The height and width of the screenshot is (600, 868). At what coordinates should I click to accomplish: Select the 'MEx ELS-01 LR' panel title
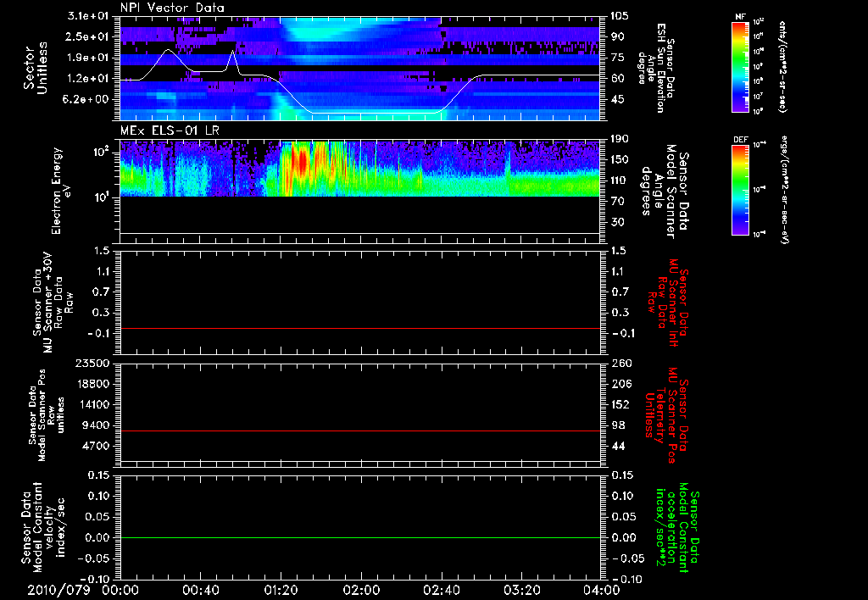tap(168, 131)
